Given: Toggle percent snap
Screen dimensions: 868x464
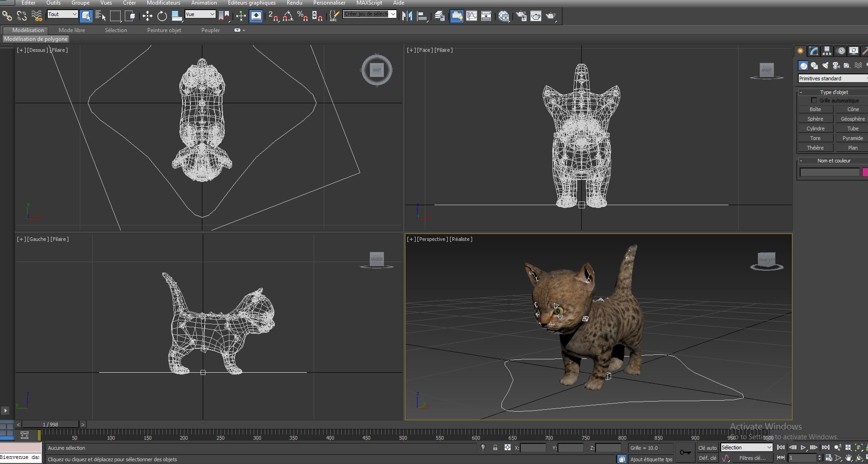Looking at the screenshot, I should (x=302, y=16).
